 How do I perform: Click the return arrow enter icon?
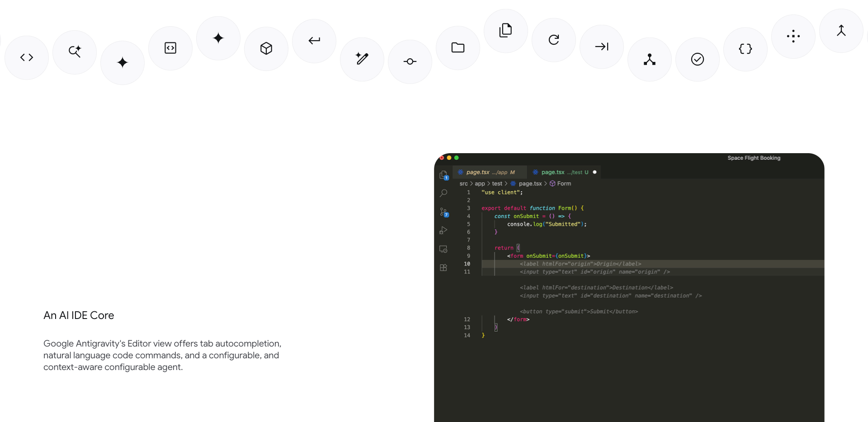pos(314,41)
